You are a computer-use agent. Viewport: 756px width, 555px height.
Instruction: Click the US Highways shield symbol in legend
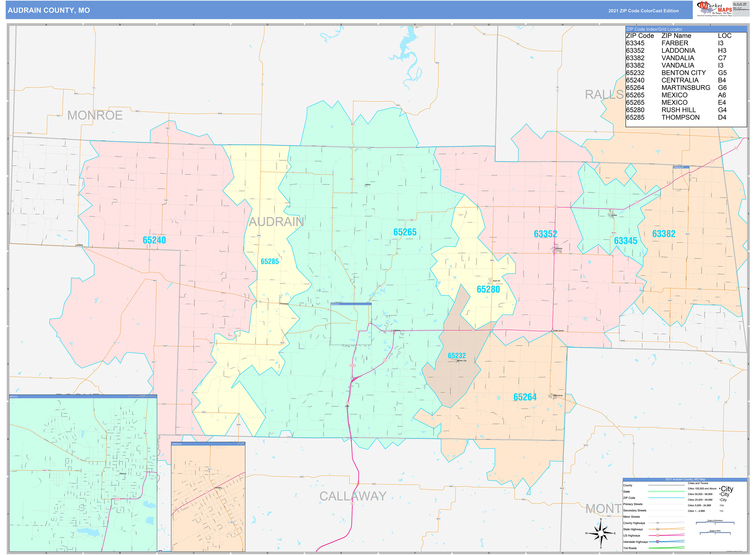[658, 536]
